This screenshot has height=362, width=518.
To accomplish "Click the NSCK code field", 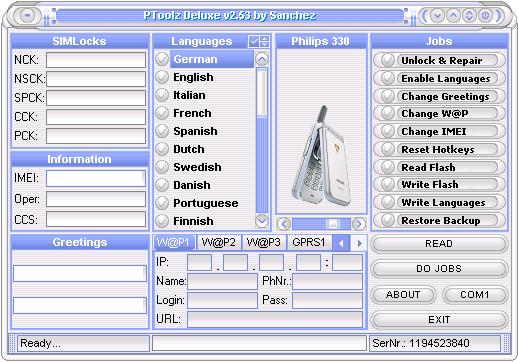I will pos(96,79).
